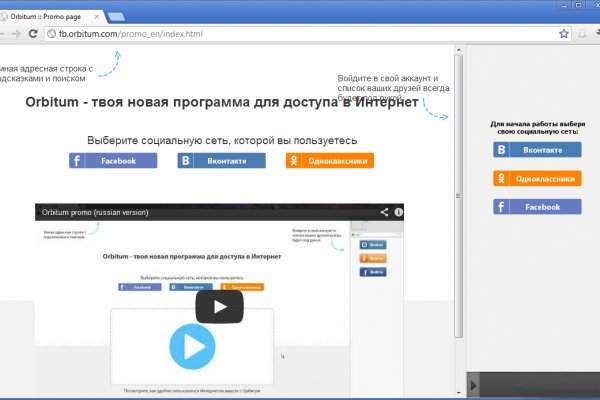Select Вконтакте in the sidebar panel

(x=537, y=150)
